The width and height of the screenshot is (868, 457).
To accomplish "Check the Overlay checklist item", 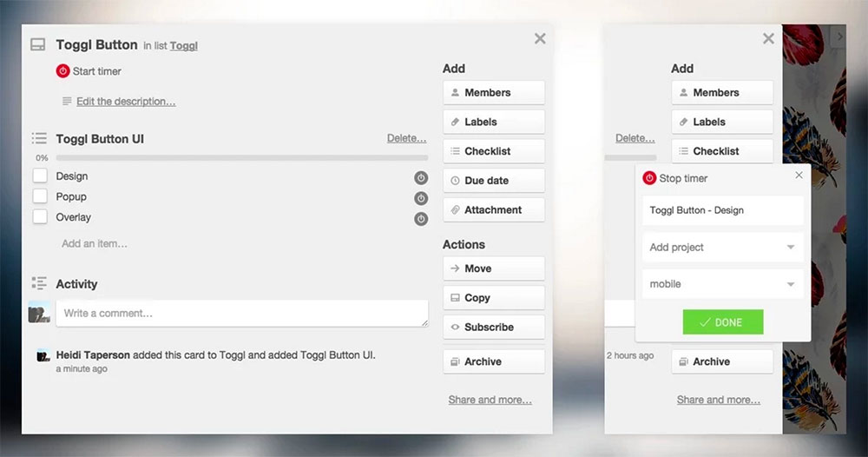I will [40, 217].
